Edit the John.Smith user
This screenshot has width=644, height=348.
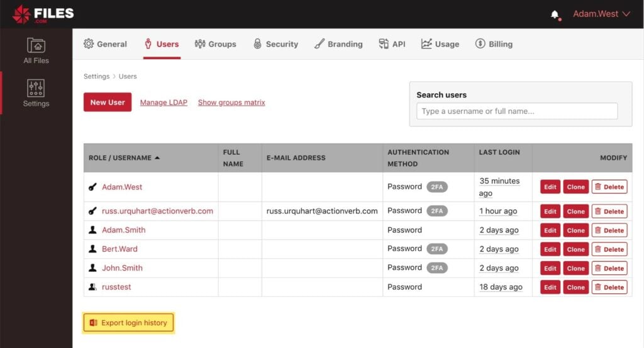[x=550, y=268]
